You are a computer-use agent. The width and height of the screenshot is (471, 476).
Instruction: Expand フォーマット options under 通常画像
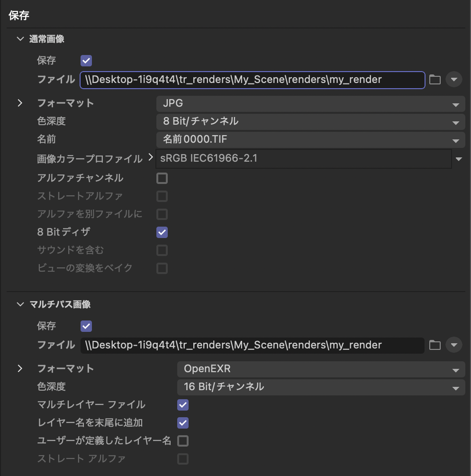20,103
